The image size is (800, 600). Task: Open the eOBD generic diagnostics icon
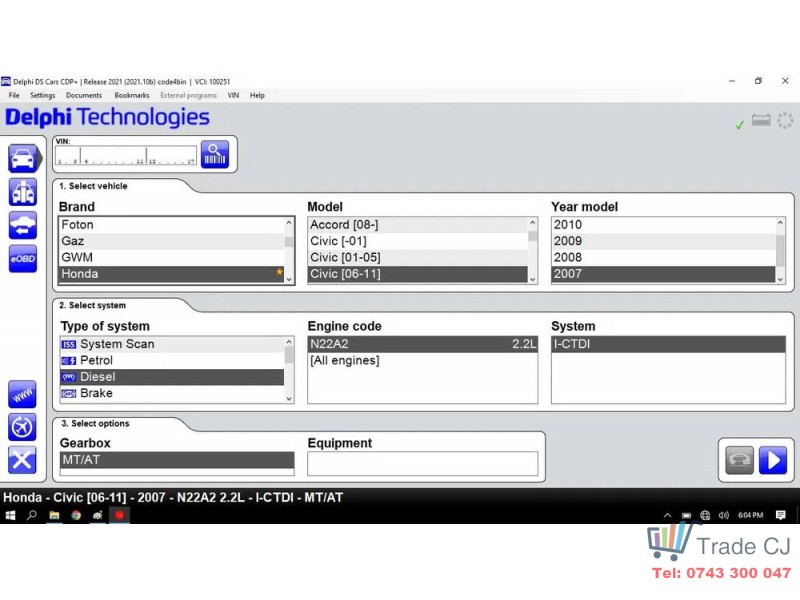pos(22,259)
